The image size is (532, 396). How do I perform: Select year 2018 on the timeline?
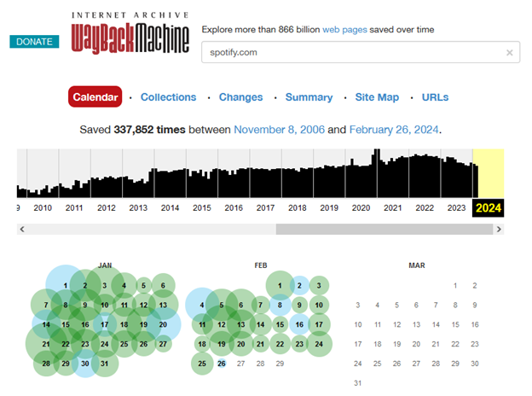coord(298,208)
